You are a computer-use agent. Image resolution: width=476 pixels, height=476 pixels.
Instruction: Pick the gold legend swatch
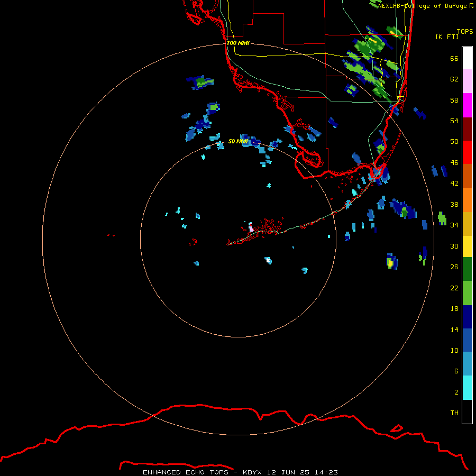(x=467, y=224)
